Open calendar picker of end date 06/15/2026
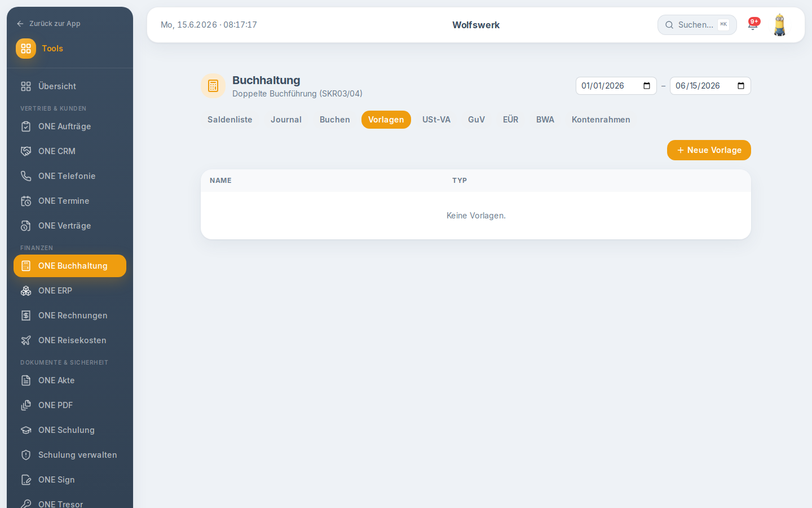 (x=741, y=86)
